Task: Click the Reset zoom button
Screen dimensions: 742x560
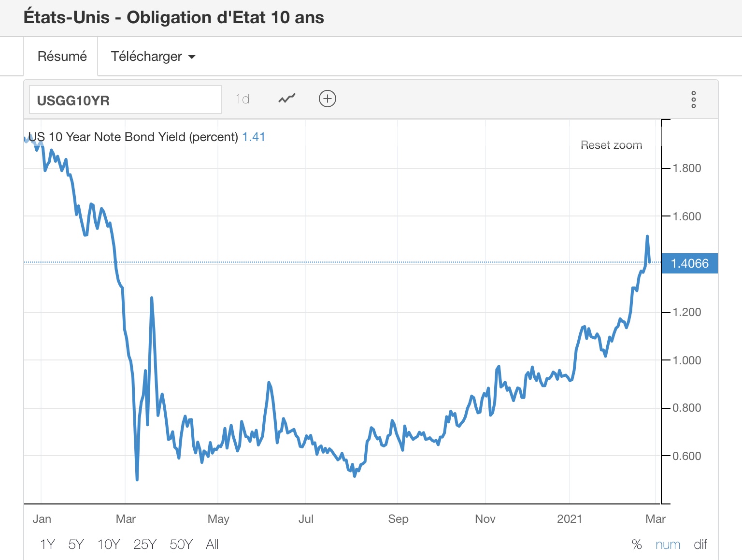Action: (611, 145)
